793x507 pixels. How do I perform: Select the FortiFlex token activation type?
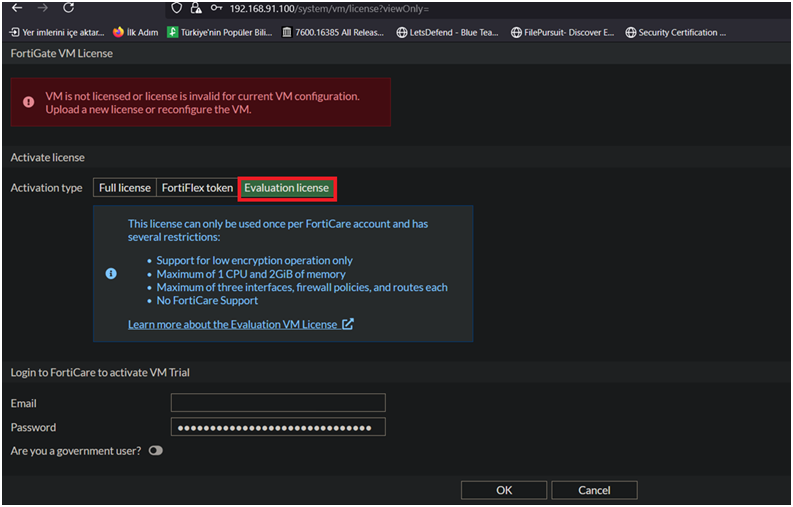(x=197, y=188)
